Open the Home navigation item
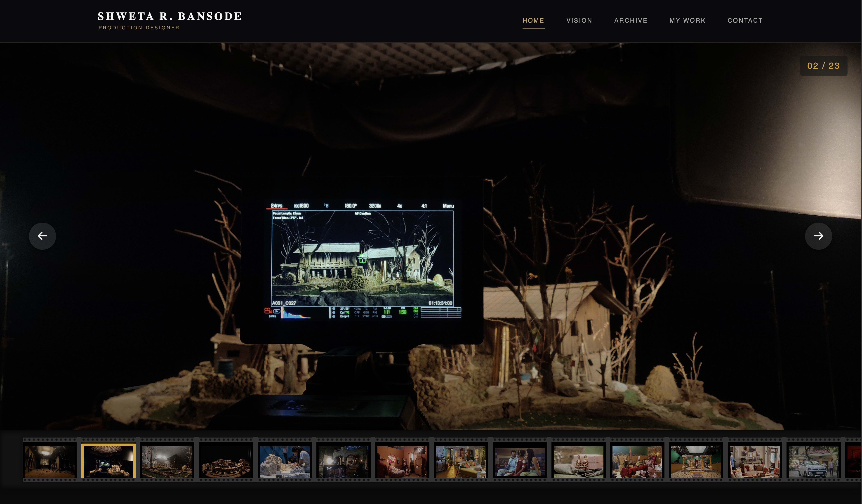 [533, 21]
